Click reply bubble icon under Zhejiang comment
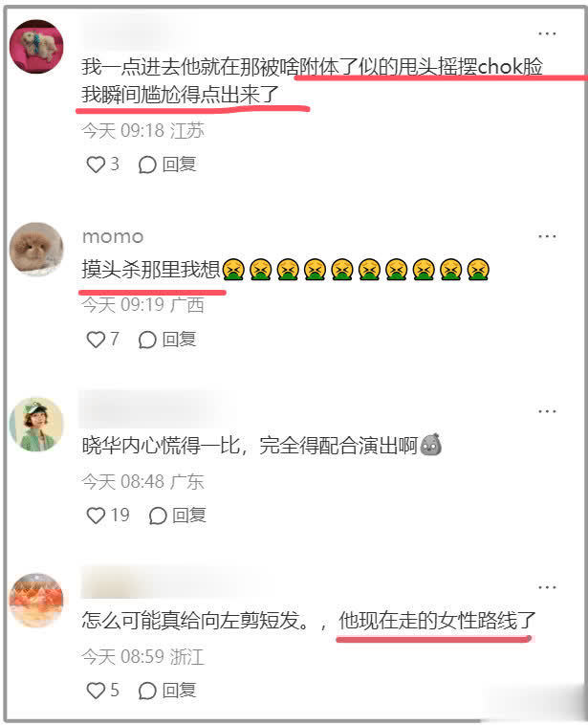 point(147,691)
